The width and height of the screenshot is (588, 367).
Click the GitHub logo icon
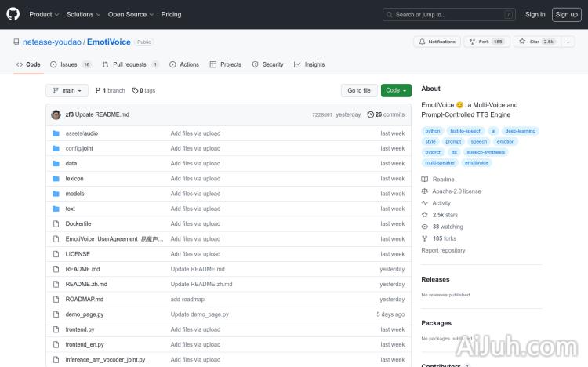coord(13,14)
